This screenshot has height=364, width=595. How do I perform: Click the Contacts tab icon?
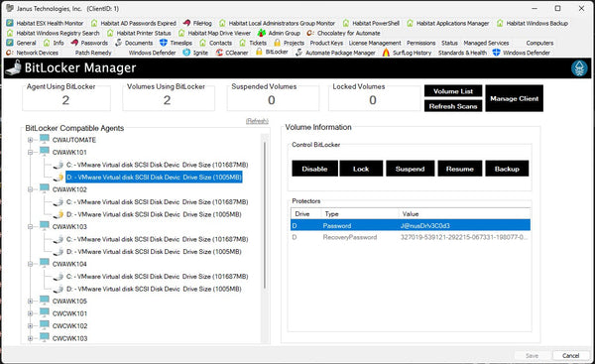point(203,43)
